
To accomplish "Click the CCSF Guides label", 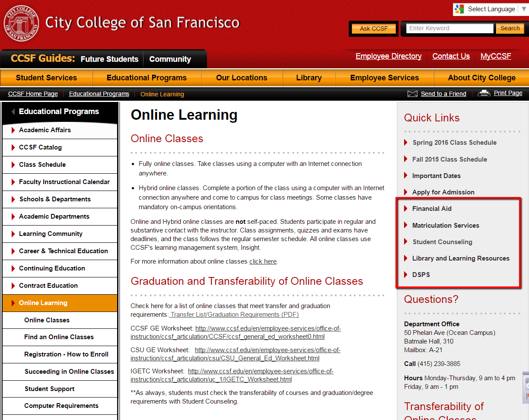I will tap(43, 58).
